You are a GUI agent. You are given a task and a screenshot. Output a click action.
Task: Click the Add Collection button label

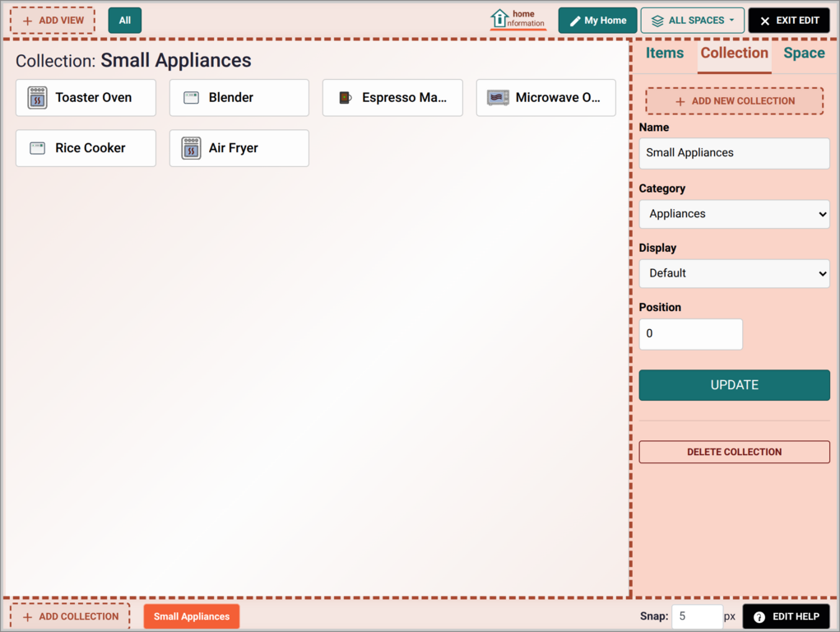point(79,616)
